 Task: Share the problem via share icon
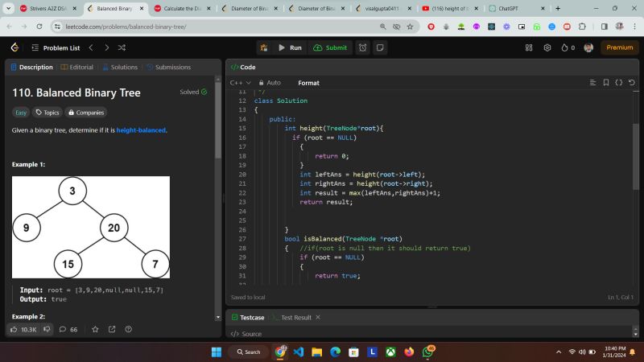click(x=112, y=329)
